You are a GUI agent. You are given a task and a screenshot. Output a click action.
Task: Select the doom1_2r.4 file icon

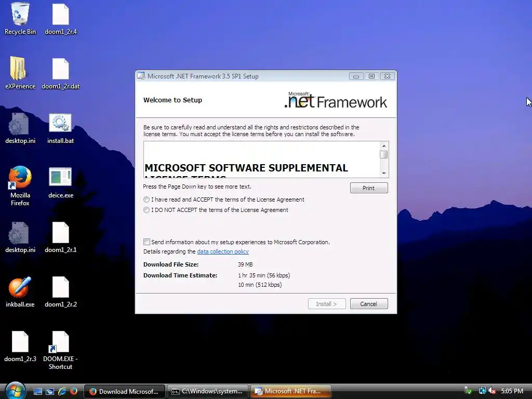click(61, 18)
